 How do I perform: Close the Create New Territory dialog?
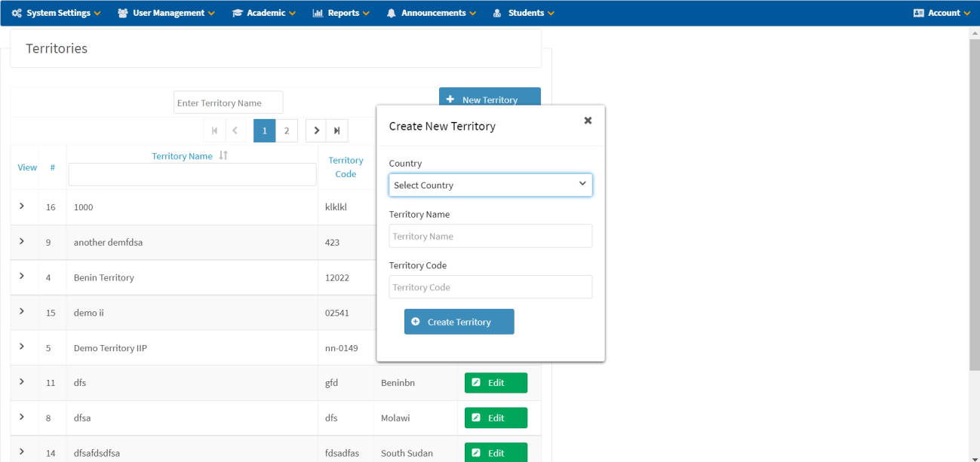point(588,121)
